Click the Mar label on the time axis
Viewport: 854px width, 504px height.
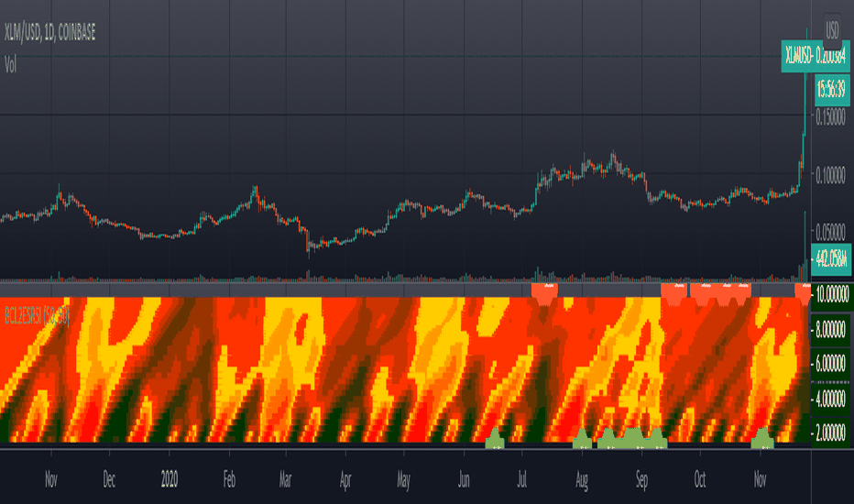coord(285,480)
